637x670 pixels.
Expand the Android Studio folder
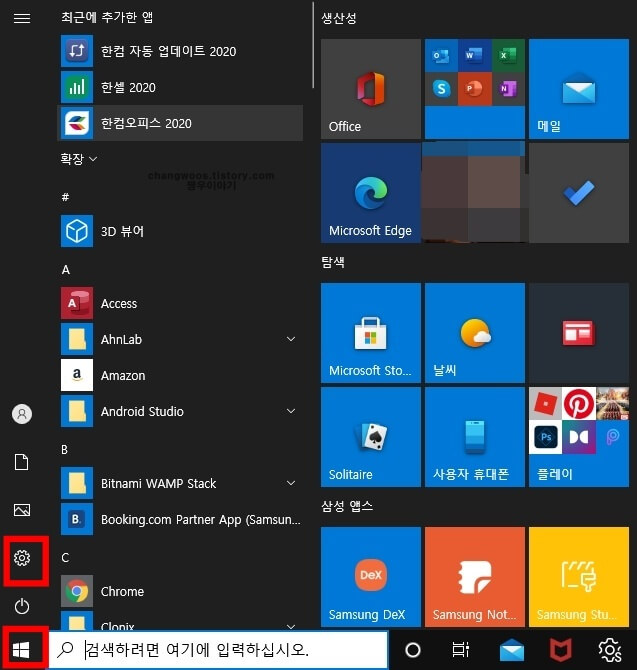pyautogui.click(x=291, y=411)
